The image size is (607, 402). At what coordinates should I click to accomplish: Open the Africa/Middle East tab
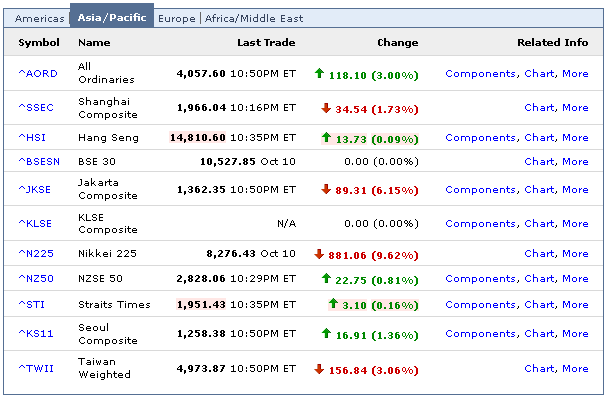(253, 18)
